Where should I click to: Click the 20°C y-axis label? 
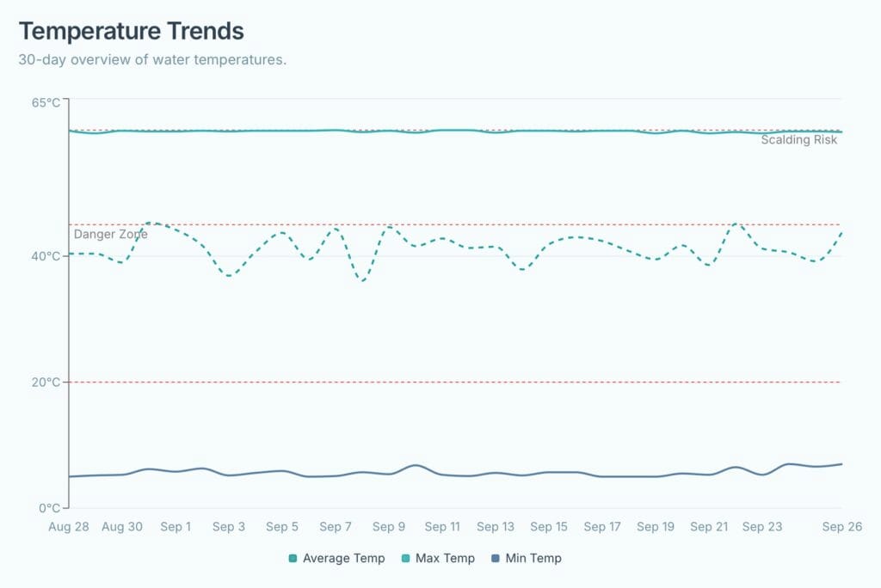pos(46,383)
